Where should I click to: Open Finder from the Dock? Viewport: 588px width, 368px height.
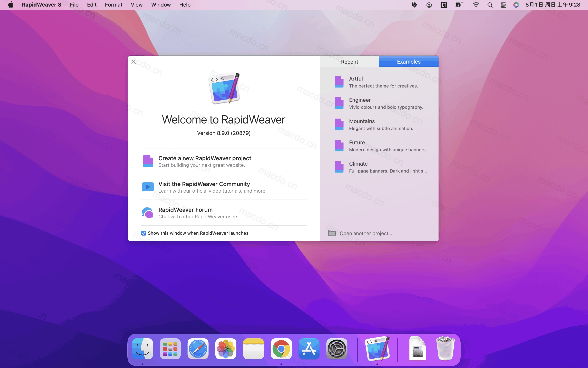[x=142, y=349]
